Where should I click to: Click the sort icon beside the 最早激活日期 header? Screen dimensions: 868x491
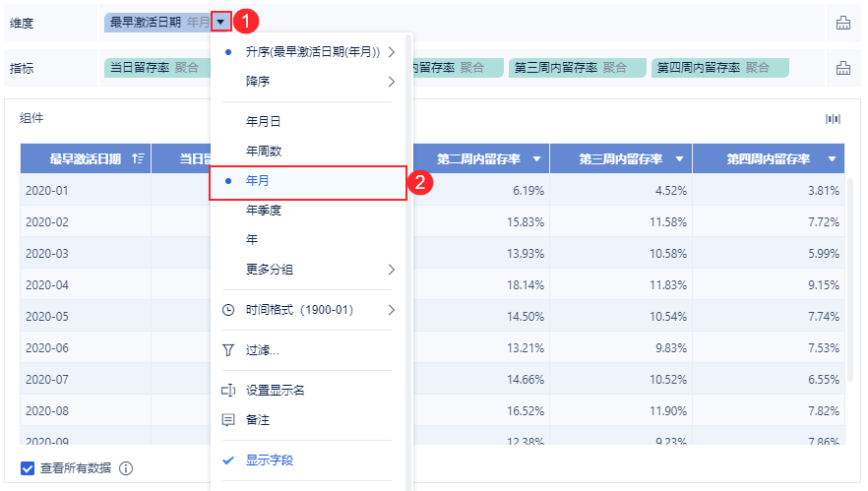138,158
